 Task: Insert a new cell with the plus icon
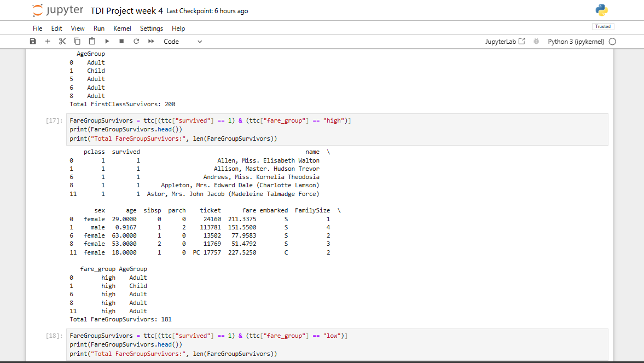pyautogui.click(x=48, y=41)
